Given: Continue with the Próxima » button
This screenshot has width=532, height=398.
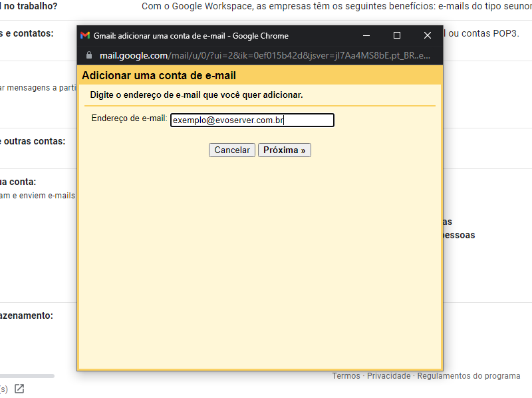Looking at the screenshot, I should [x=285, y=150].
